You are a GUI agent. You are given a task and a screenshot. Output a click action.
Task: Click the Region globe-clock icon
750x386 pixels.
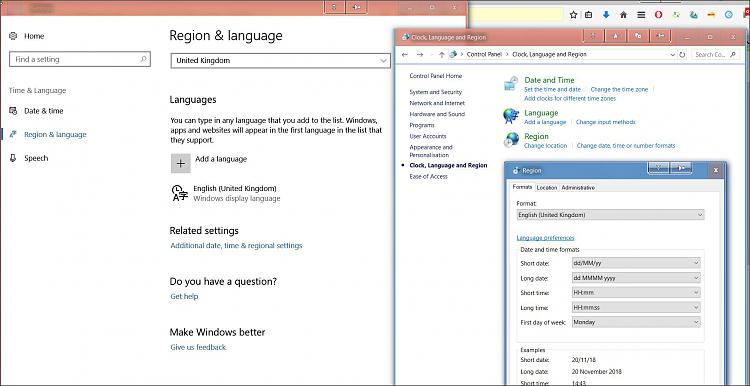point(511,140)
